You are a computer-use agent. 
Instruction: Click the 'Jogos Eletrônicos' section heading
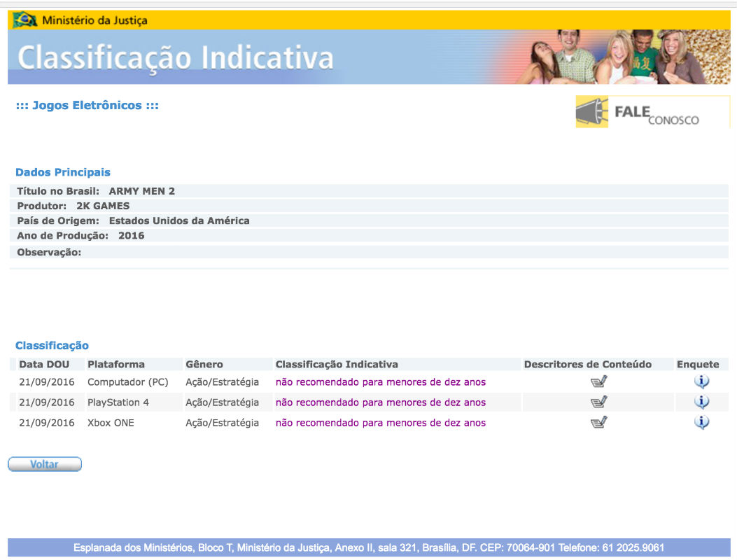tap(87, 105)
